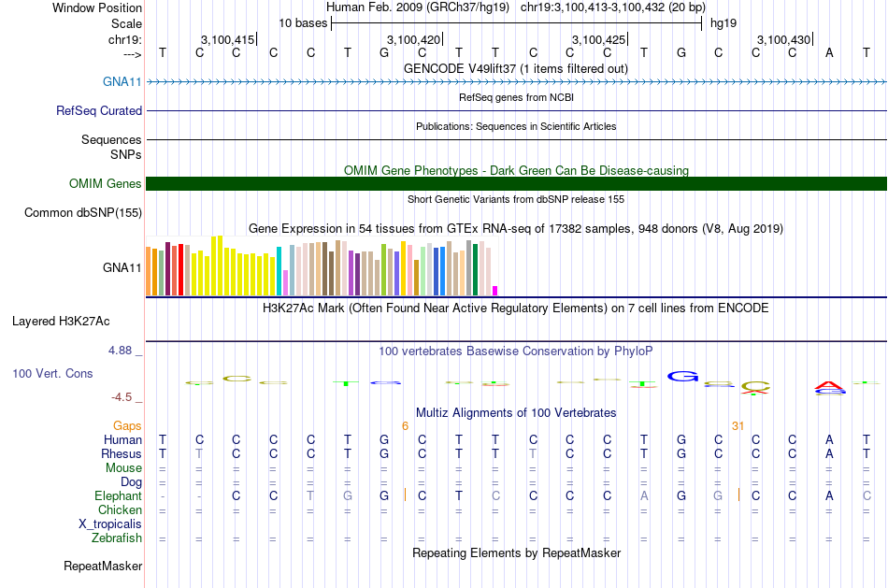Click the short magenta bar in GTEx chart
888x588 pixels.
pos(494,290)
